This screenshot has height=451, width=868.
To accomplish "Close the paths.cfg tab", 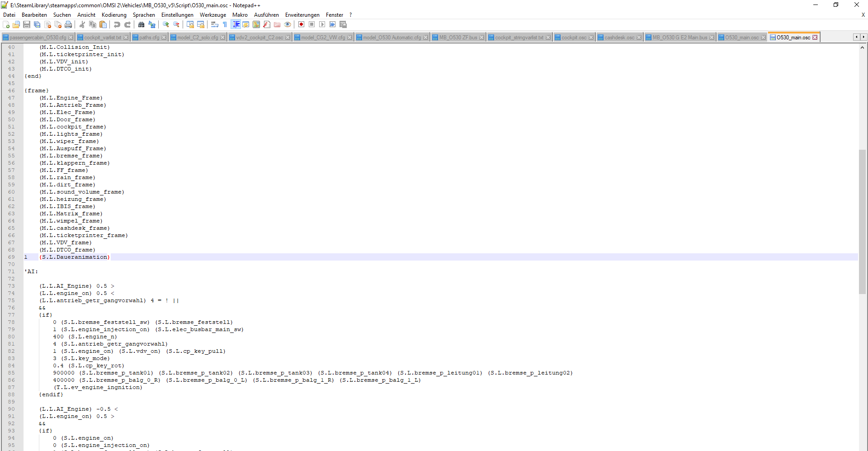I will click(x=164, y=38).
